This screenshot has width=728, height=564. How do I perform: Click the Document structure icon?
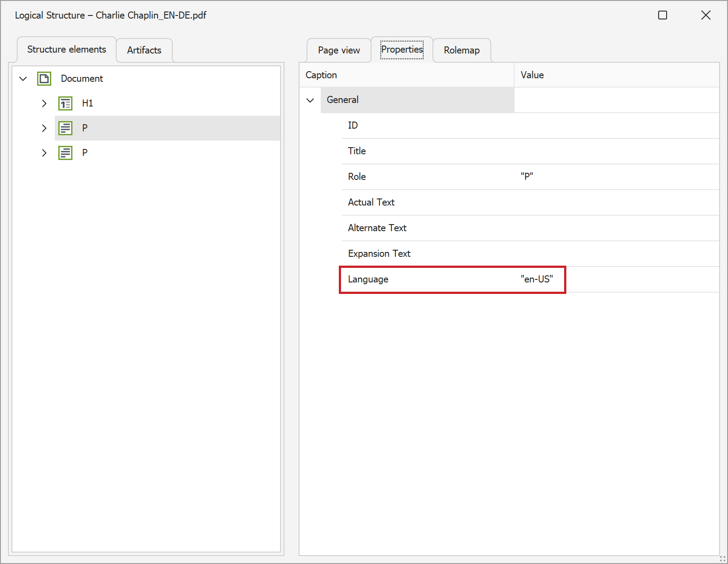pos(44,79)
